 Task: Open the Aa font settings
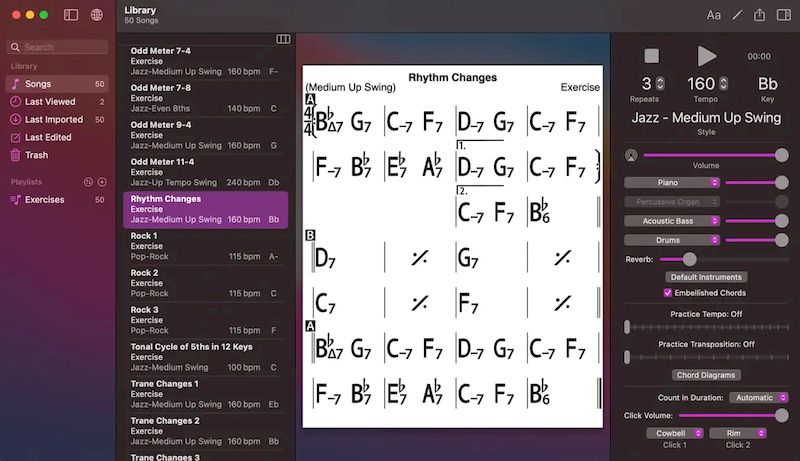click(713, 15)
